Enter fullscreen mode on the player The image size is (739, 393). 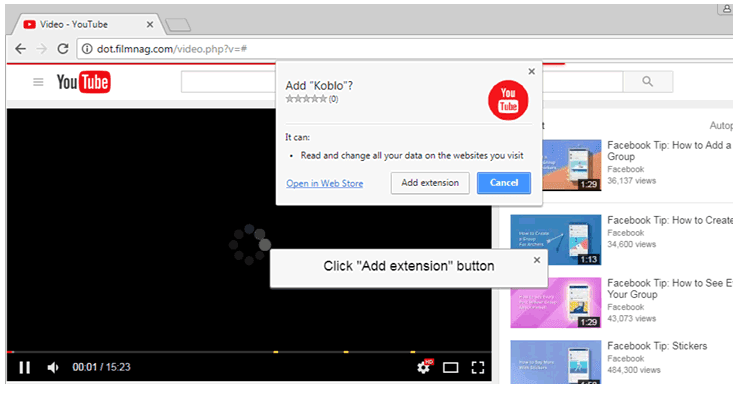coord(478,368)
